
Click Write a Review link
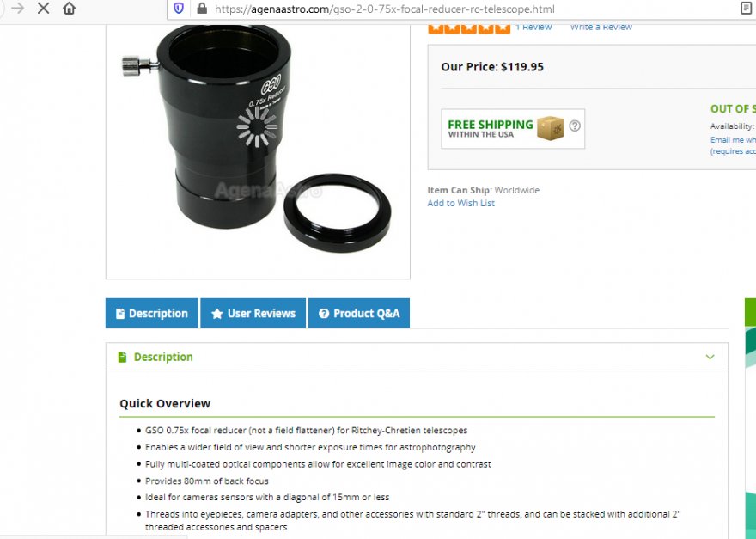click(601, 28)
